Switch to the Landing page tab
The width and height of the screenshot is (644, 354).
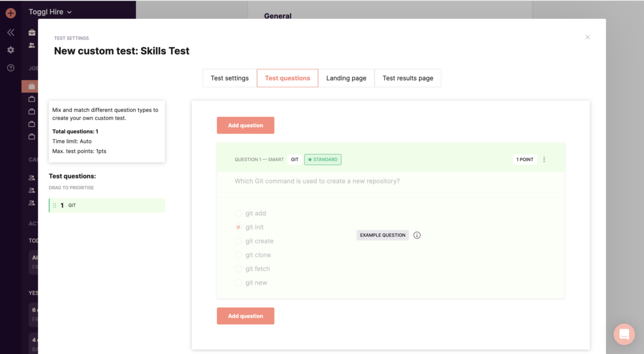(347, 78)
